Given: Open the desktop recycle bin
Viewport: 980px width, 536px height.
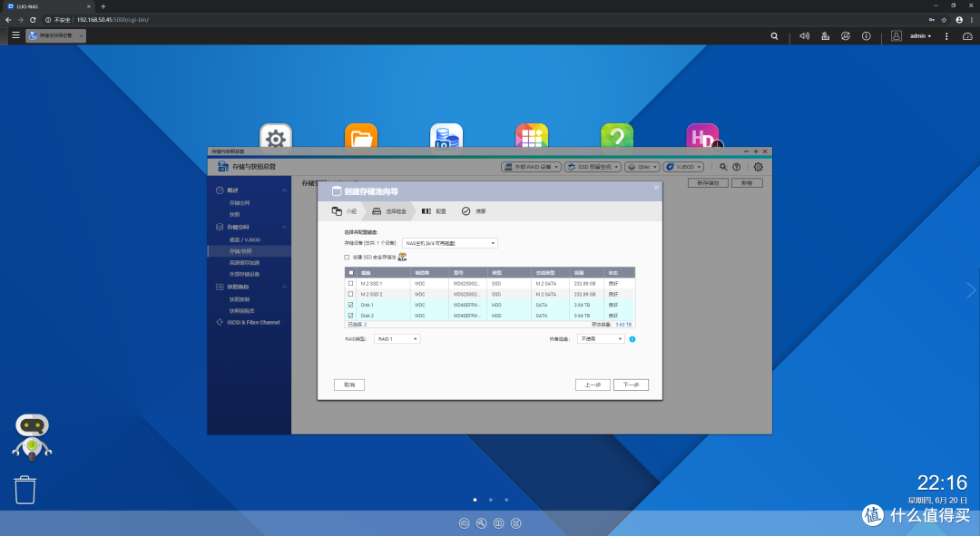Looking at the screenshot, I should [x=25, y=490].
